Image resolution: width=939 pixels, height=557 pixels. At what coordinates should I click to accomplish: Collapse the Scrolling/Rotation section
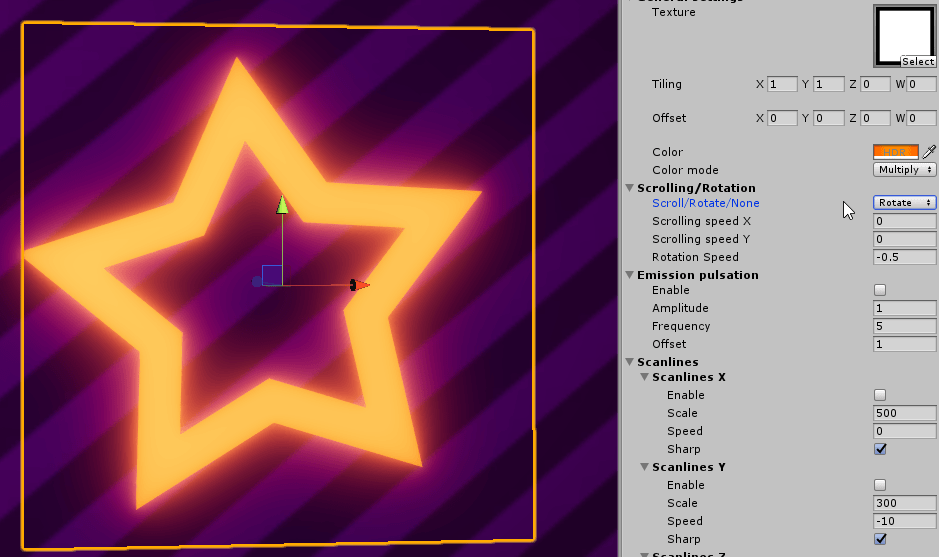629,188
